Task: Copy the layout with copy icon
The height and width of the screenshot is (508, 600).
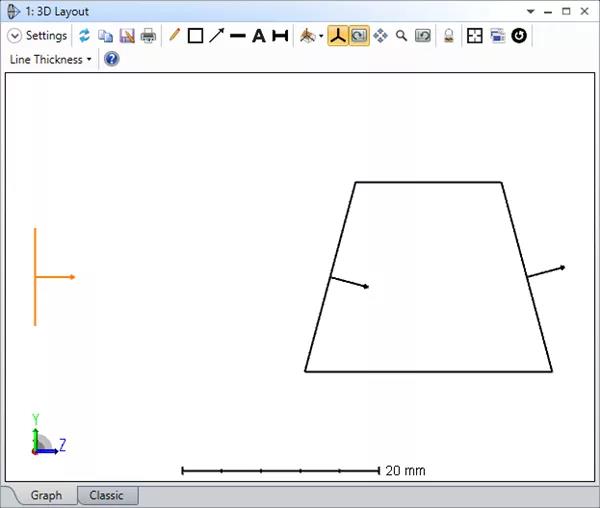Action: point(105,36)
